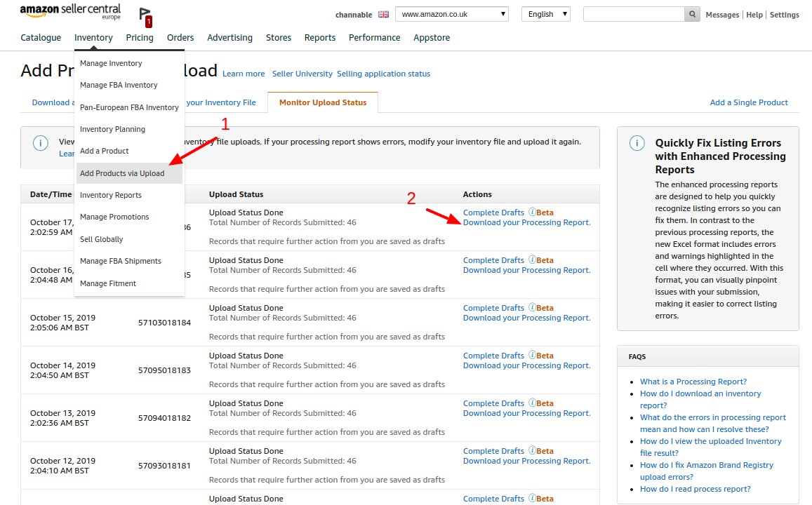Click Help link in header
812x505 pixels.
click(754, 15)
